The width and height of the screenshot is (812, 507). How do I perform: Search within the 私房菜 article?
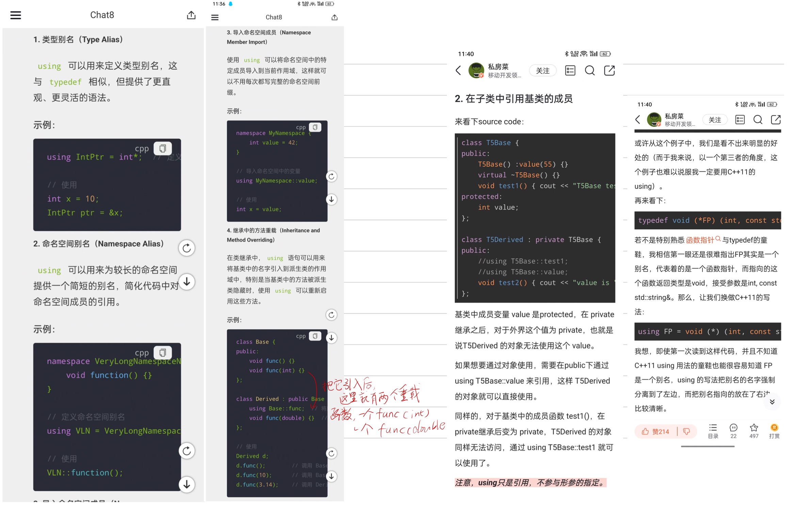pos(590,70)
